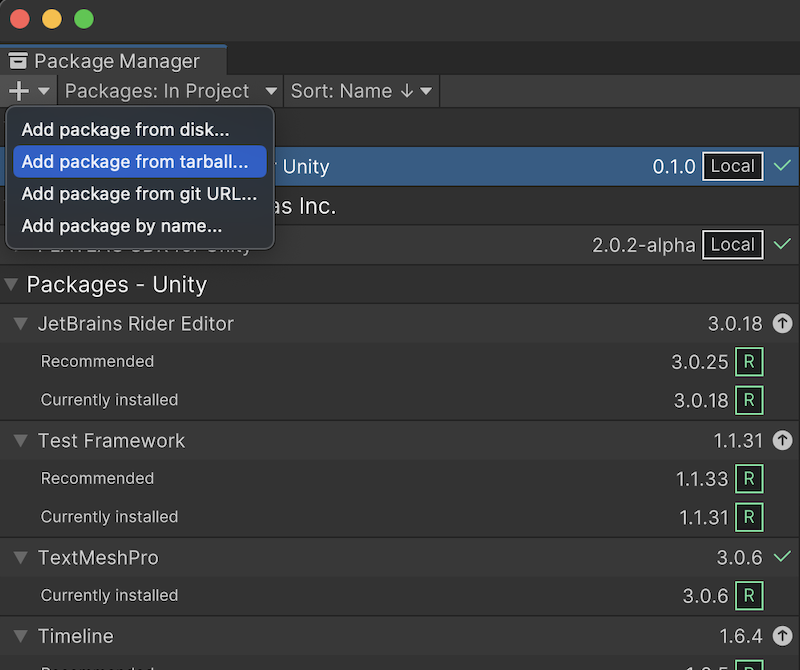Click the red close window button
800x670 pixels.
click(x=20, y=19)
